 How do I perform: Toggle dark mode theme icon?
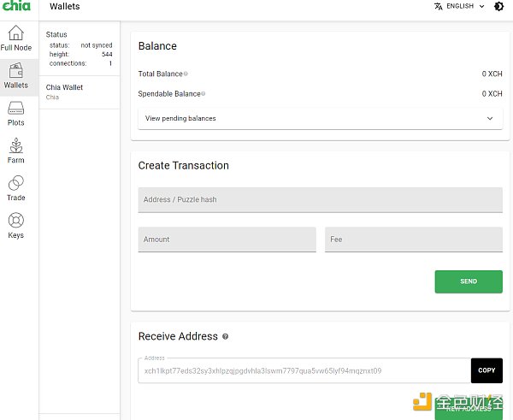tap(498, 6)
